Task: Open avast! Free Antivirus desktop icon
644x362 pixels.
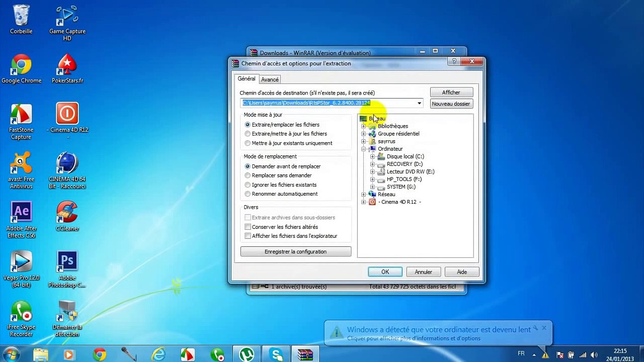Action: [x=21, y=171]
